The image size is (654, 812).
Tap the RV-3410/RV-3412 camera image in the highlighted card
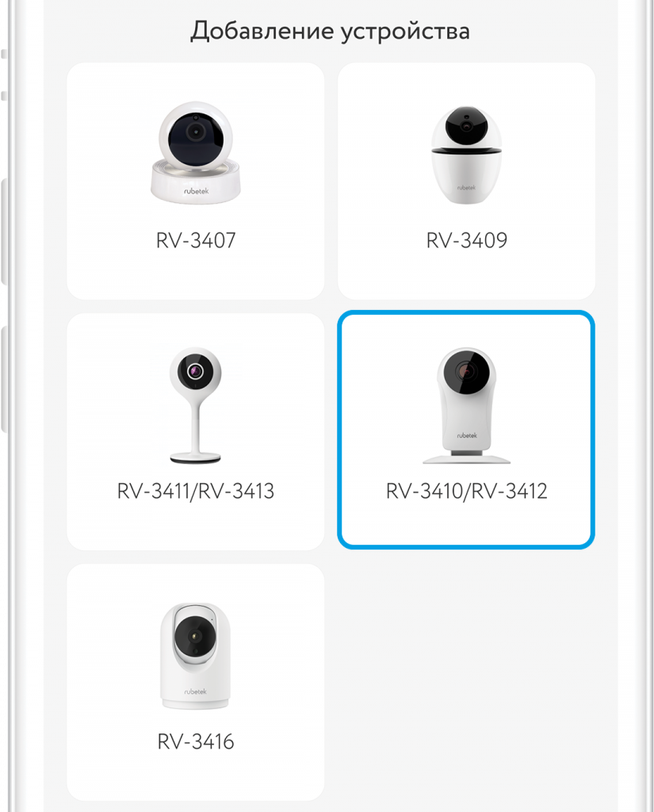coord(467,405)
